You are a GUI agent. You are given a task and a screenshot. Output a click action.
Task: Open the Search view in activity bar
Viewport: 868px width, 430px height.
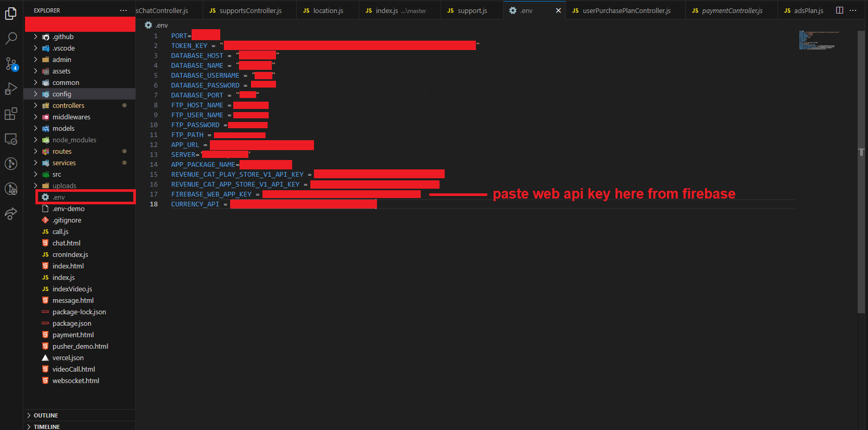pos(11,38)
